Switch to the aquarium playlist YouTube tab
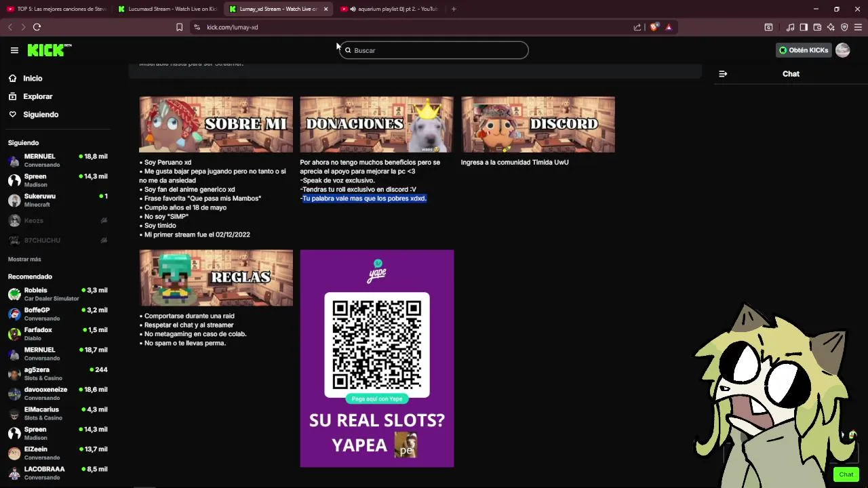The height and width of the screenshot is (488, 868). (389, 9)
